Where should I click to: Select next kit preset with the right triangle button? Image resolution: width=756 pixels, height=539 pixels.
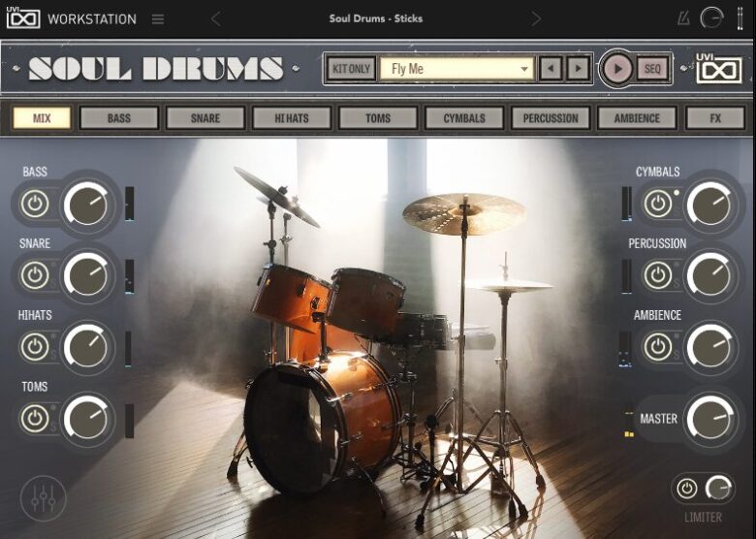pyautogui.click(x=578, y=69)
